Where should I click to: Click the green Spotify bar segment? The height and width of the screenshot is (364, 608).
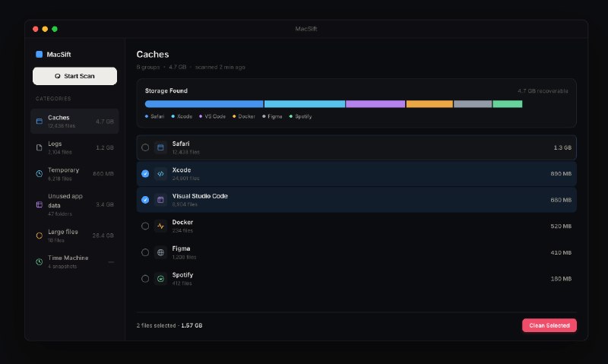tap(508, 104)
